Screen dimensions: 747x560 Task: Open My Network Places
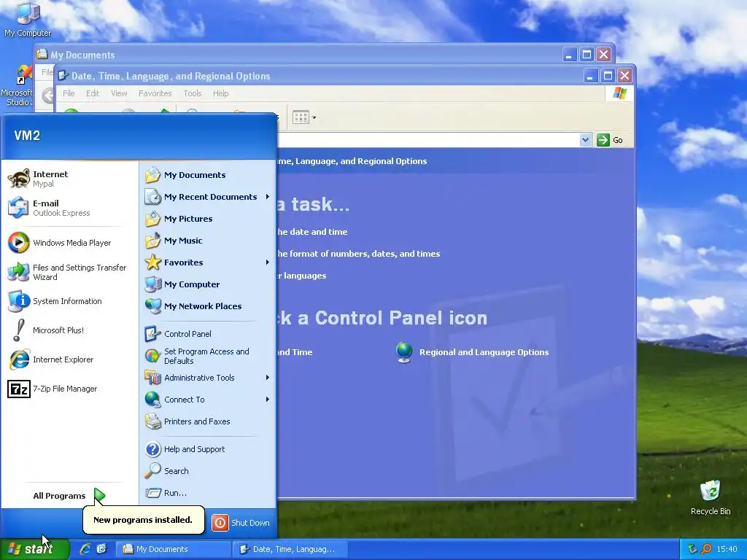208,306
